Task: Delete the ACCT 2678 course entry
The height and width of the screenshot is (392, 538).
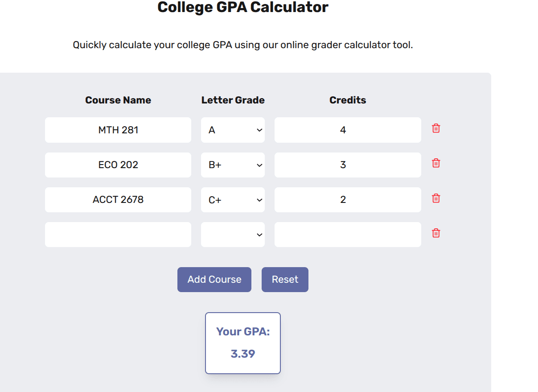Action: click(435, 198)
